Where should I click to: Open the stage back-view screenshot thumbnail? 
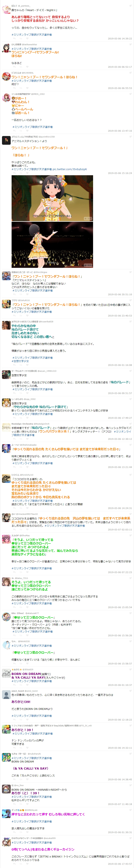pyautogui.click(x=52, y=245)
